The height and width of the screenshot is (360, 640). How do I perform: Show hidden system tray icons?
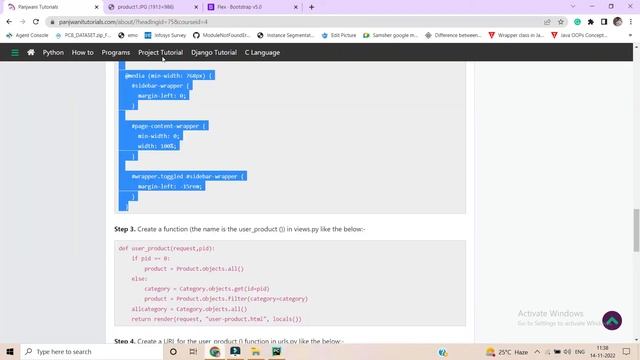(x=537, y=352)
